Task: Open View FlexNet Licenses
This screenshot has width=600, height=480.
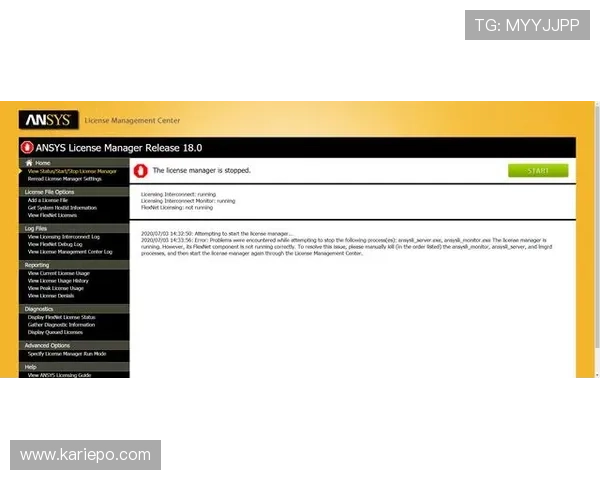Action: pyautogui.click(x=54, y=215)
